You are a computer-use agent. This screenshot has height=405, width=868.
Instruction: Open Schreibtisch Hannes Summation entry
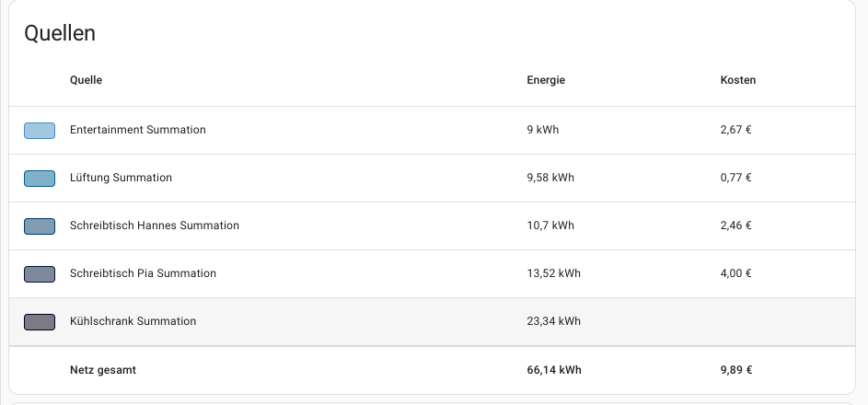155,226
